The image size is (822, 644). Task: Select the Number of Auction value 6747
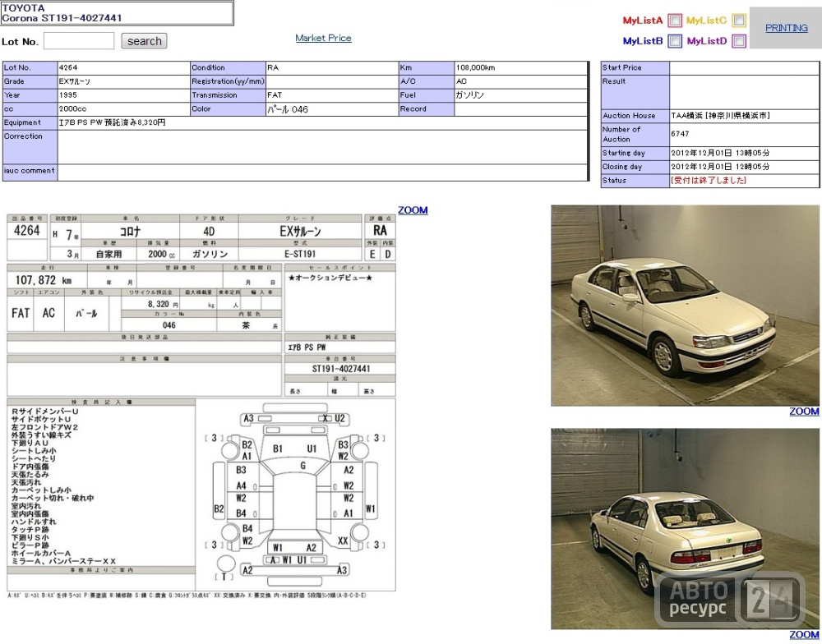(680, 134)
